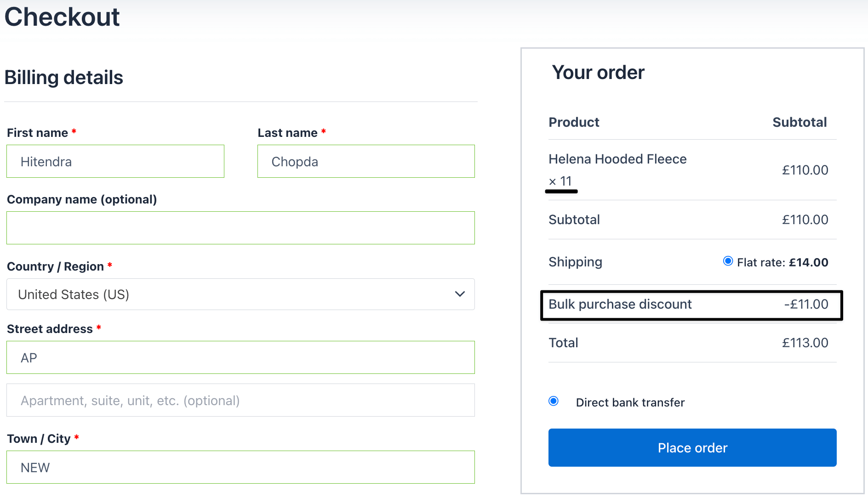The image size is (868, 497).
Task: Click the Street address field showing AP
Action: pyautogui.click(x=240, y=357)
